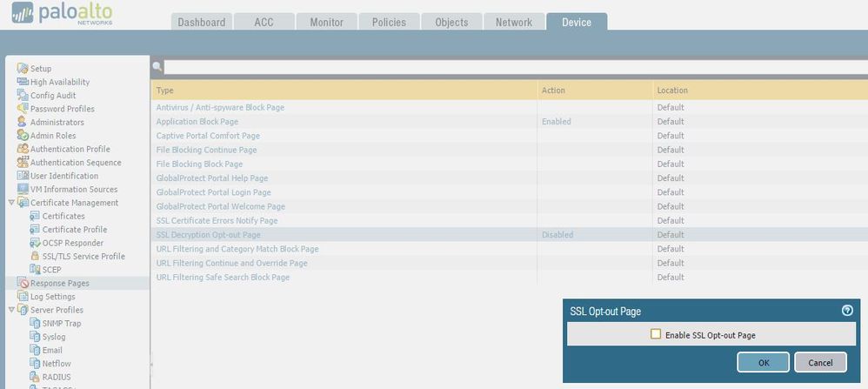Open File Blocking Continue Page entry
The width and height of the screenshot is (868, 389).
click(206, 150)
